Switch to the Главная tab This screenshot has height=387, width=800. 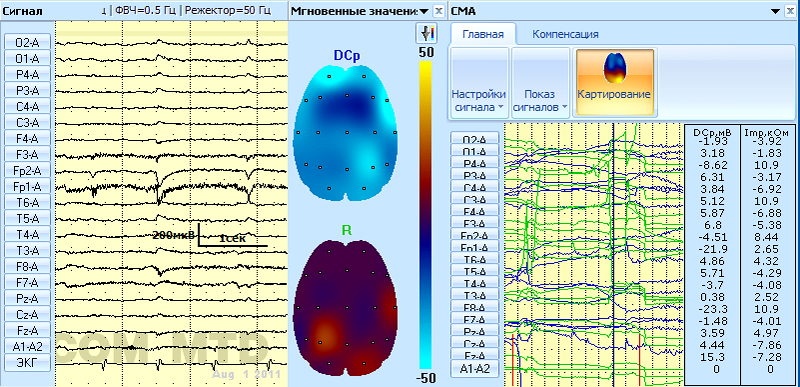(483, 34)
